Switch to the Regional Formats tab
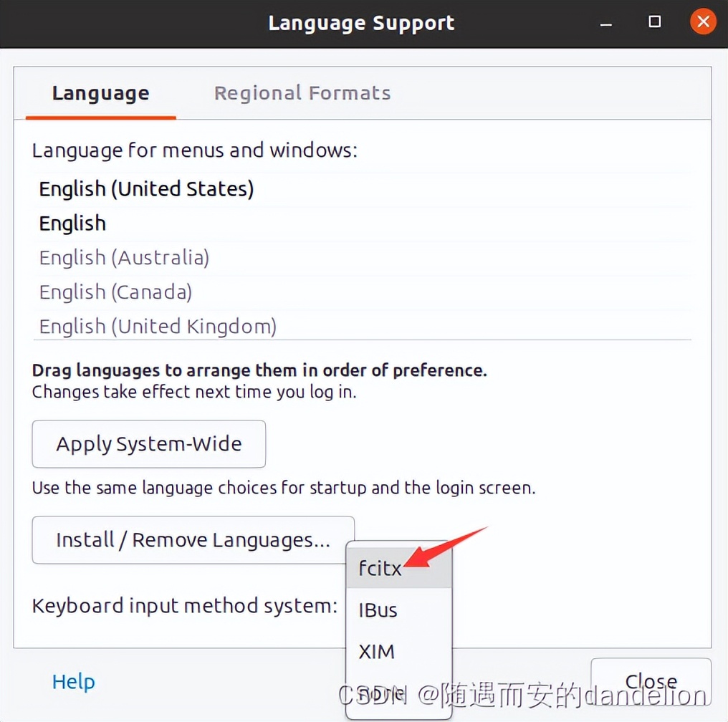The image size is (728, 722). point(302,92)
